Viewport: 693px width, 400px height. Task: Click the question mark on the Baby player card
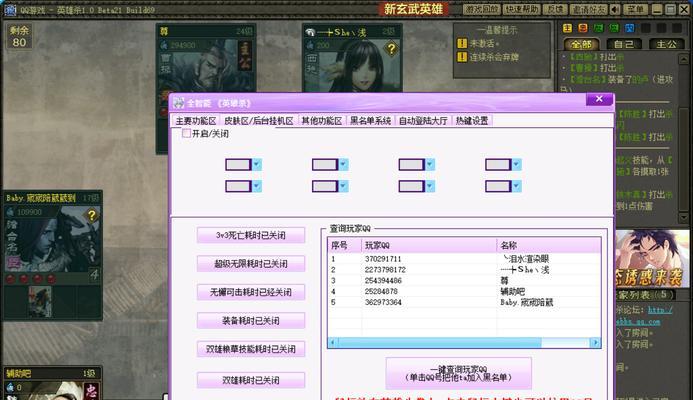91,215
